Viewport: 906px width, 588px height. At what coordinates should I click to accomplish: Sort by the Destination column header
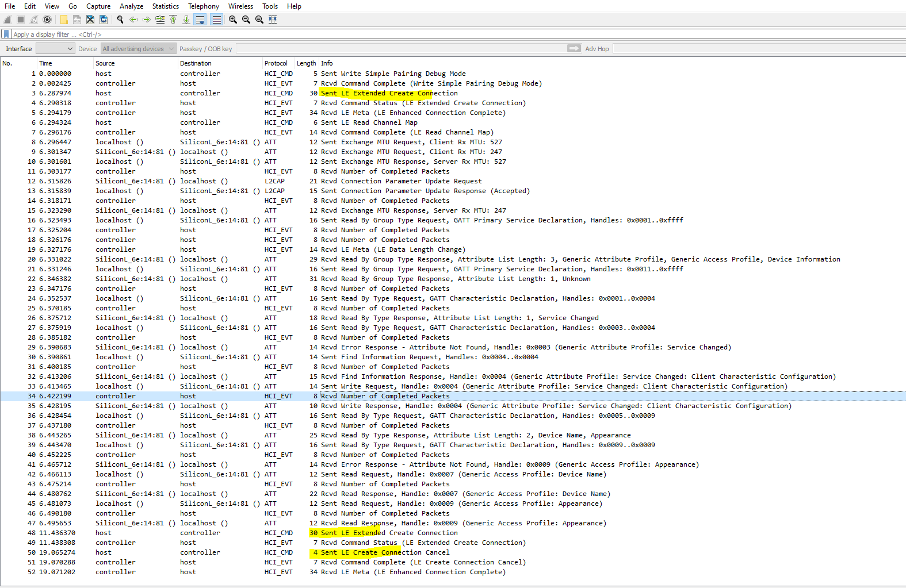220,63
